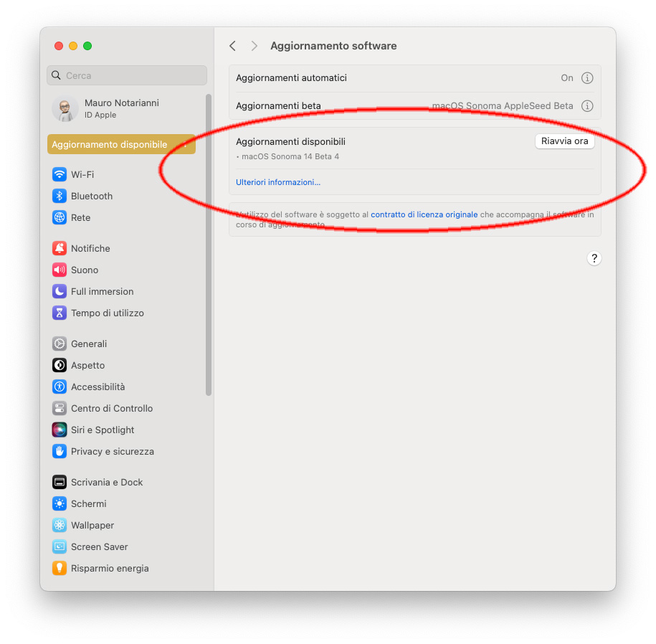This screenshot has width=656, height=644.
Task: Click the On status of automatic updates
Action: [x=567, y=78]
